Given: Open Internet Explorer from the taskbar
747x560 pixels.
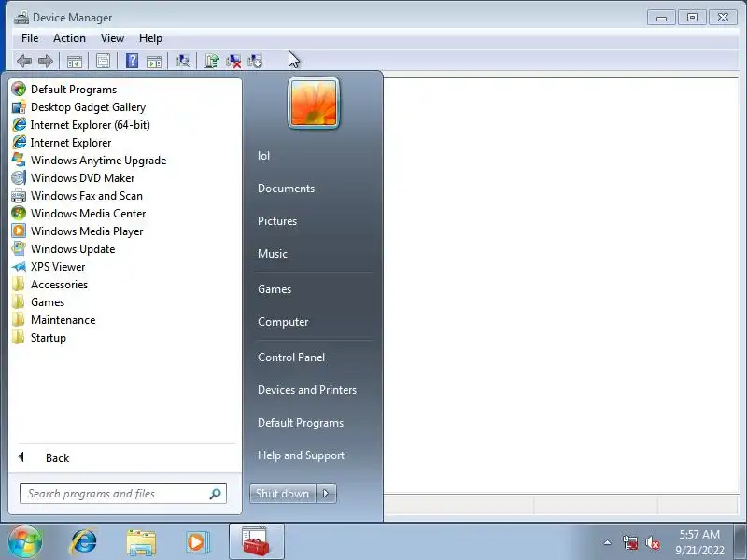Looking at the screenshot, I should (83, 542).
